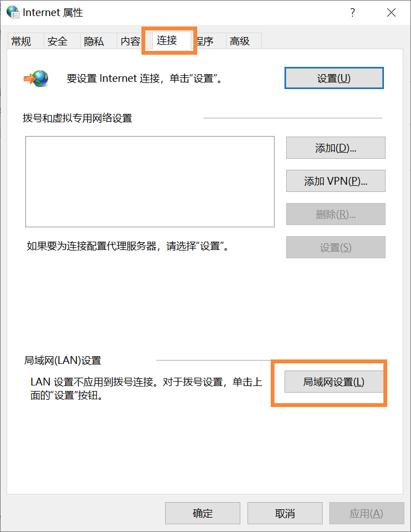Click the globe with orange arrow icon

click(x=36, y=79)
